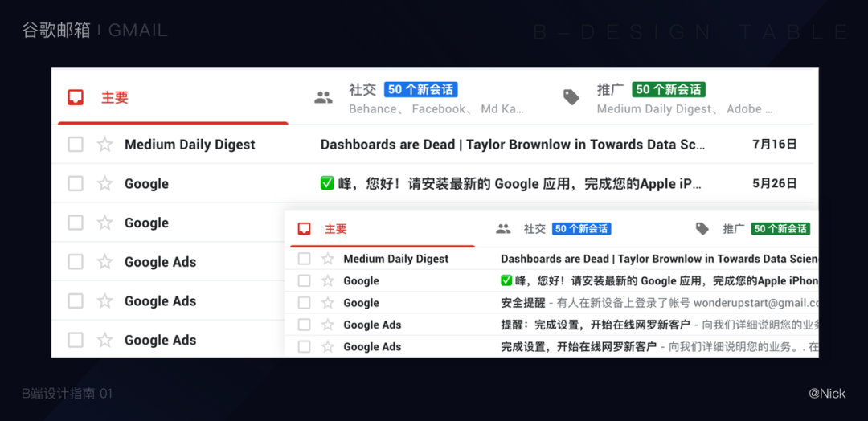Open the 主要 tab in the larger panel
The height and width of the screenshot is (421, 868).
coord(173,98)
